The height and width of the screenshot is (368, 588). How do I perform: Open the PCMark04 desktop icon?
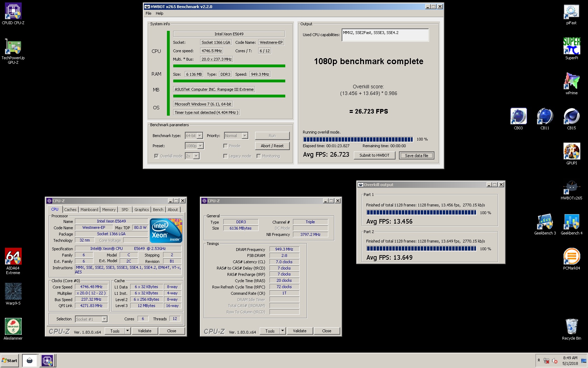point(571,259)
